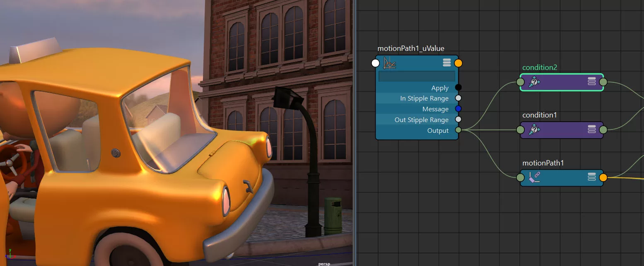Click the motionPath1 node type icon
Screen dimensions: 644x266
coord(534,178)
